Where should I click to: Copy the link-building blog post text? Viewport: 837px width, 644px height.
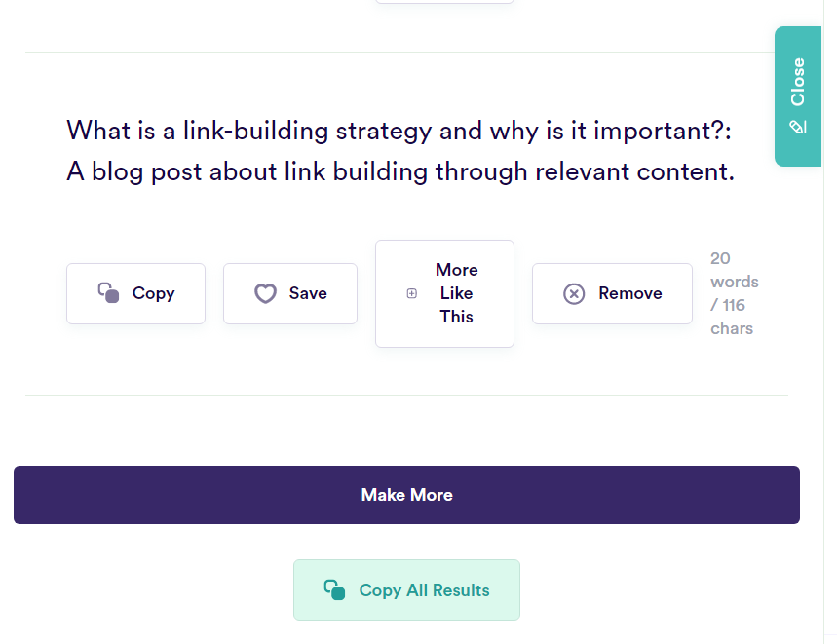pos(135,293)
